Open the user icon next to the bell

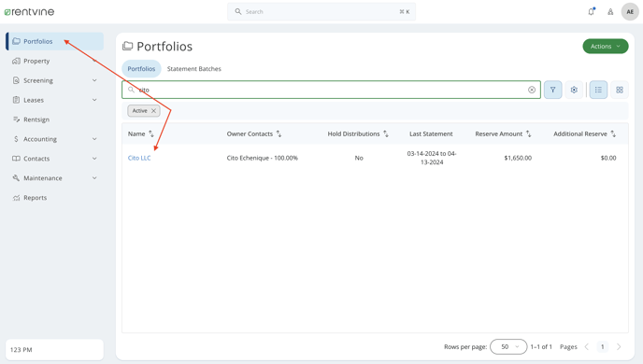(610, 12)
